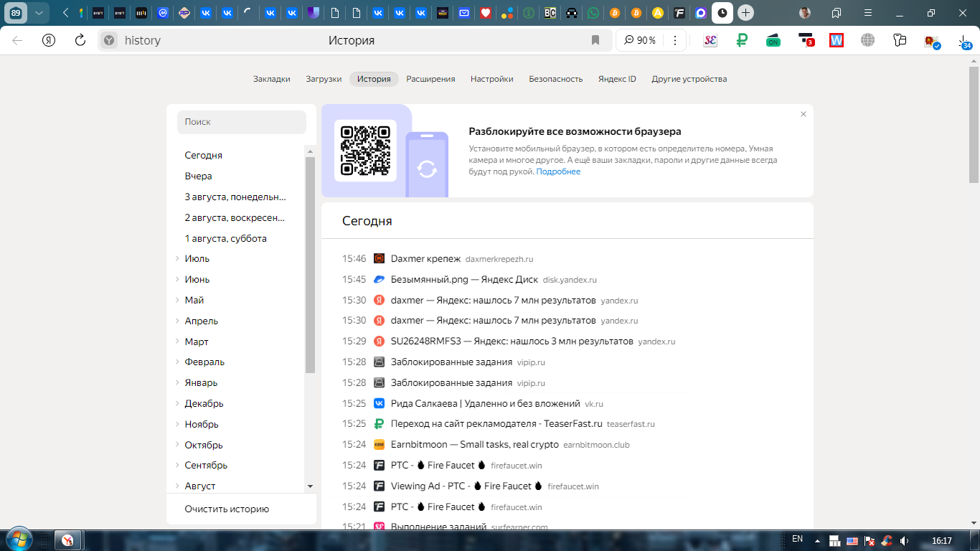Open the Безопасность section tab

tap(556, 79)
